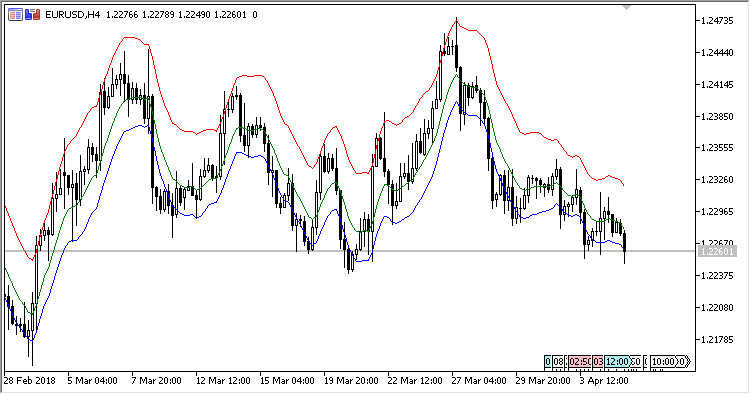Click the current price label 1.22601 on axis
The width and height of the screenshot is (750, 394).
tap(716, 251)
